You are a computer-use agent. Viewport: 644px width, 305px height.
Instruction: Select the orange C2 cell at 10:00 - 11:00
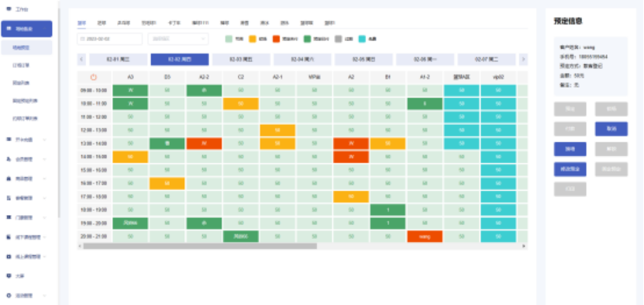point(241,103)
